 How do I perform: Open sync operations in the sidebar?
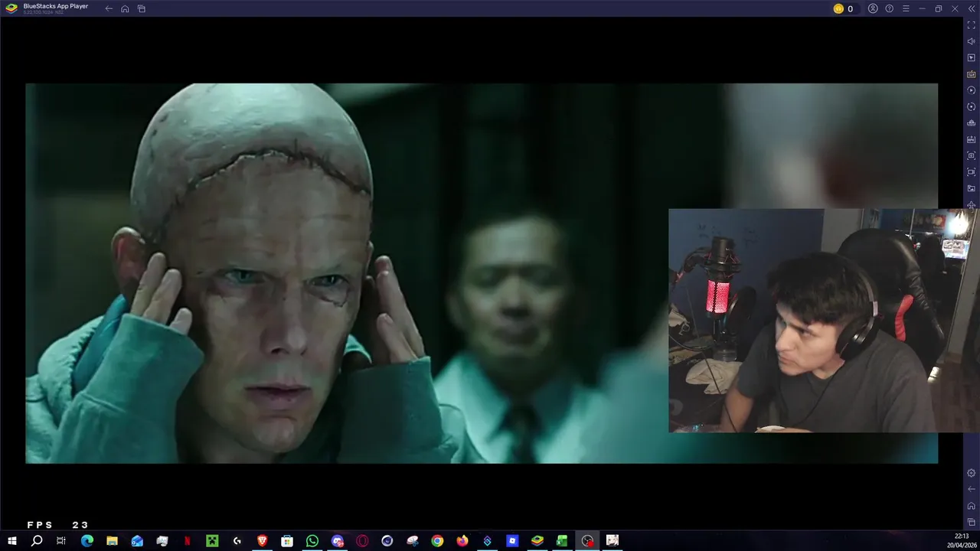tap(972, 106)
